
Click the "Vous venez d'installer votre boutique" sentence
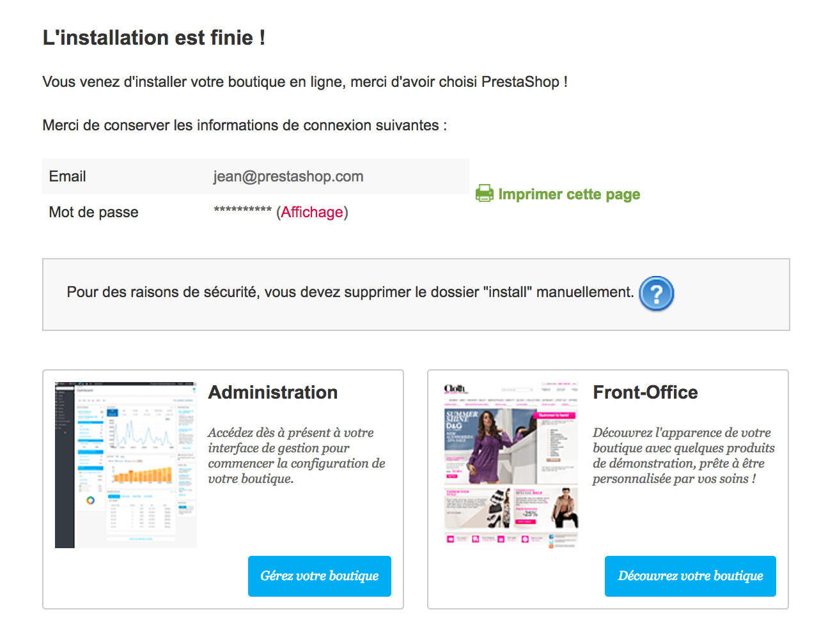304,82
